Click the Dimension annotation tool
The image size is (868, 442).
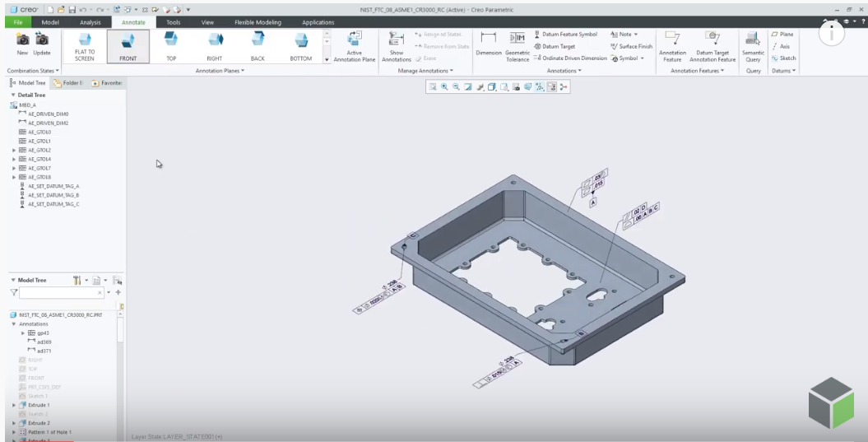coord(488,44)
